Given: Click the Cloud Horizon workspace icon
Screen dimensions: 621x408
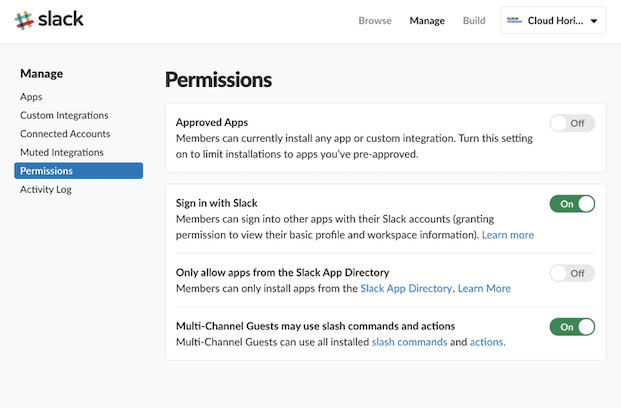Looking at the screenshot, I should point(514,20).
